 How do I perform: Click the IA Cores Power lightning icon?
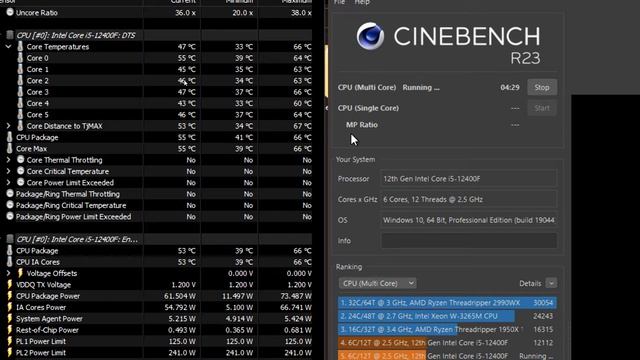10,307
